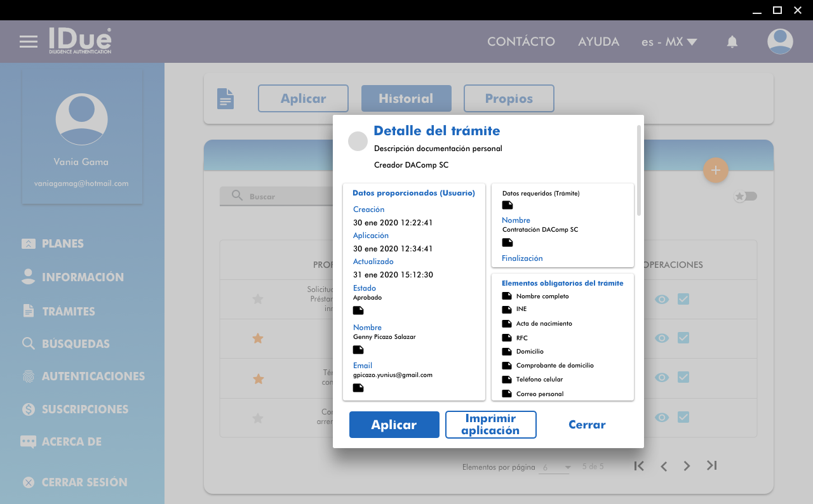813x504 pixels.
Task: Click the orange add plus button
Action: click(x=715, y=170)
